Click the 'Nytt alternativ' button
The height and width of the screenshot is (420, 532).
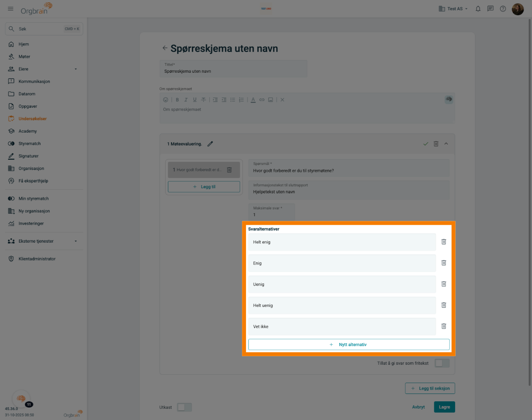click(x=349, y=345)
